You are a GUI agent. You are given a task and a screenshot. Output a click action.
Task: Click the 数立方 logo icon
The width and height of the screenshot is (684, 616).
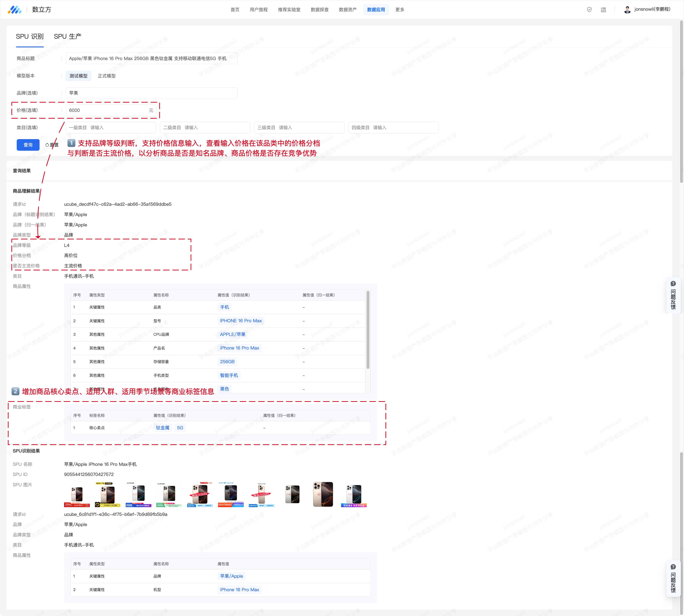click(15, 9)
